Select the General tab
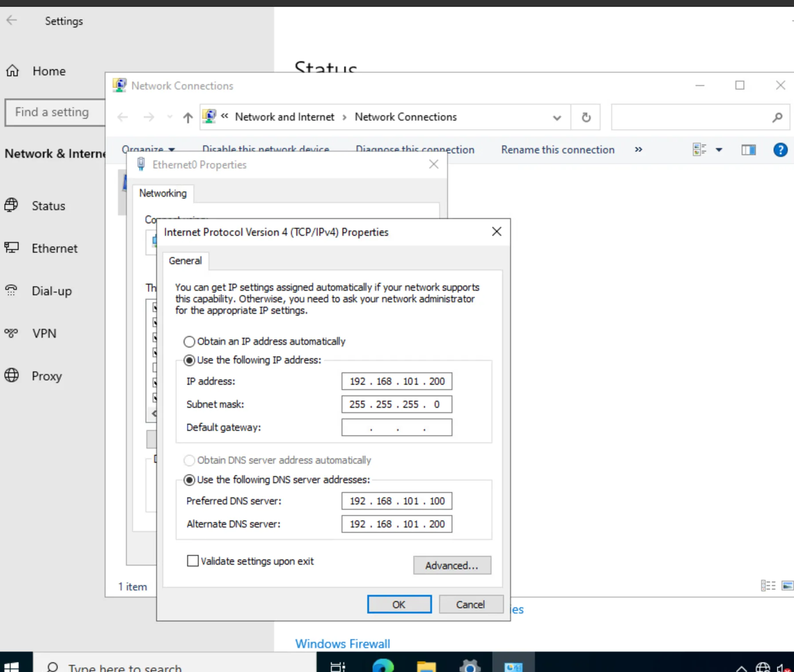Viewport: 794px width, 672px height. click(185, 261)
